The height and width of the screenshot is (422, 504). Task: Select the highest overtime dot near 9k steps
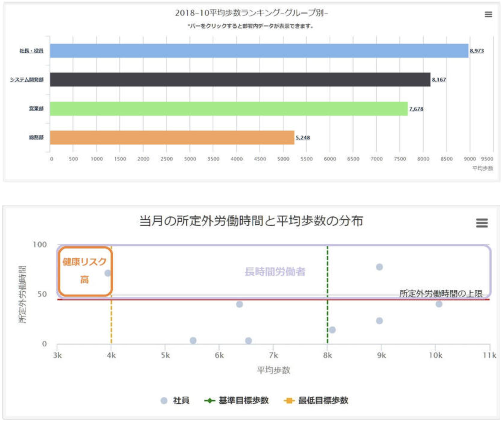point(379,267)
